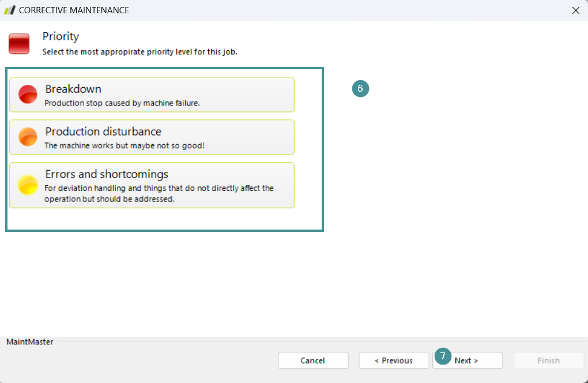Click the greyed-out Finish button
The image size is (588, 383).
[x=548, y=361]
